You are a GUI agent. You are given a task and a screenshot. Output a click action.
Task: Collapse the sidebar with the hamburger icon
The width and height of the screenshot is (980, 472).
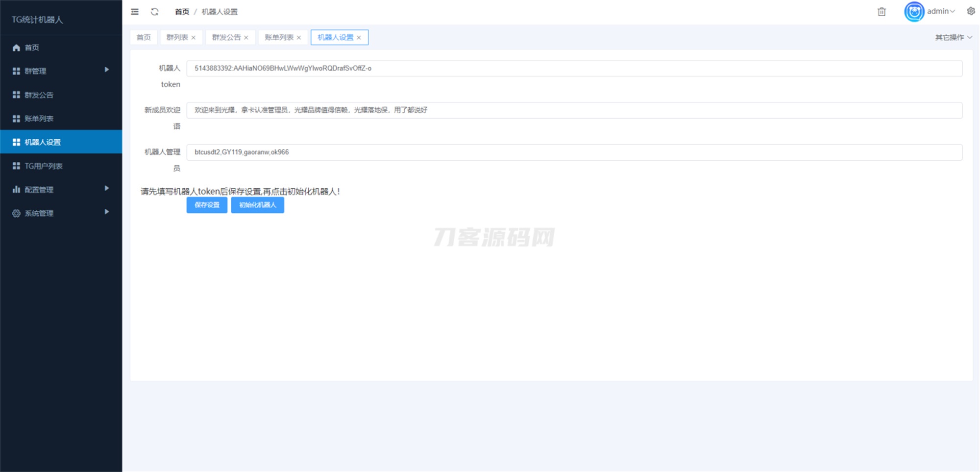click(134, 11)
